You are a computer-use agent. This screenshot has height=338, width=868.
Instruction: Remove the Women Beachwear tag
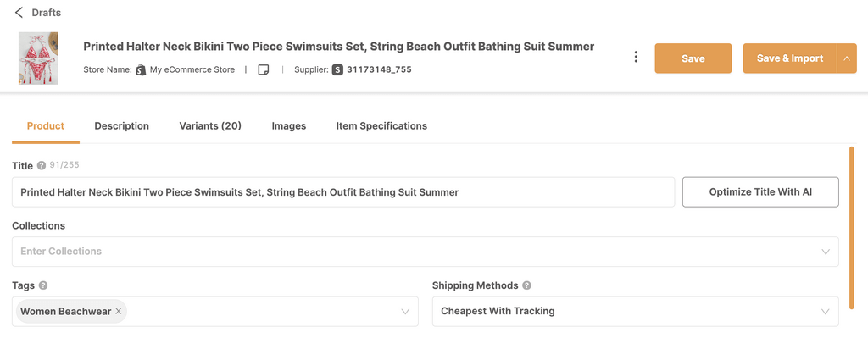click(x=119, y=312)
